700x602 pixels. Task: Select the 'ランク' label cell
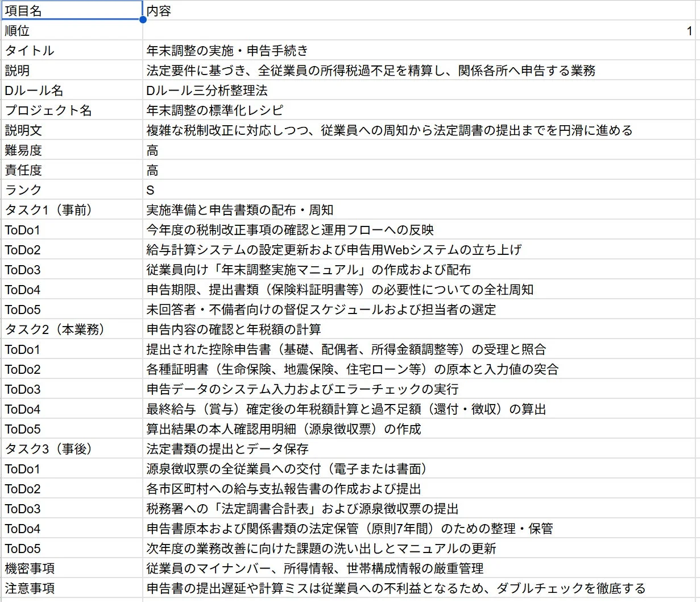(x=71, y=189)
